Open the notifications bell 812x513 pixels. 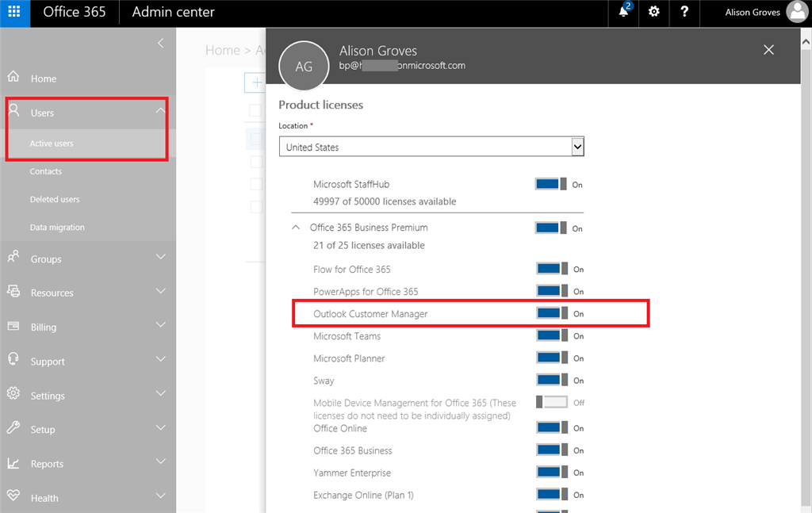pos(623,11)
